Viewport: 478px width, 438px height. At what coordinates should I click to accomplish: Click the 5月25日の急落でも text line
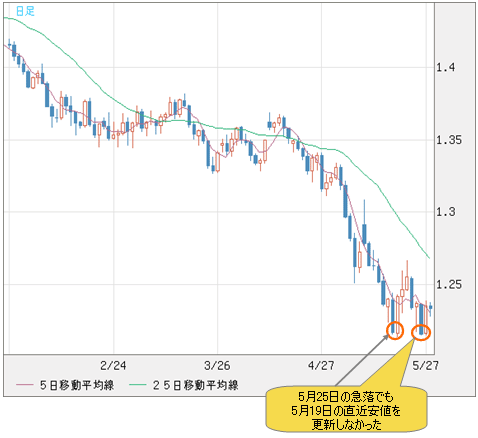[x=346, y=397]
